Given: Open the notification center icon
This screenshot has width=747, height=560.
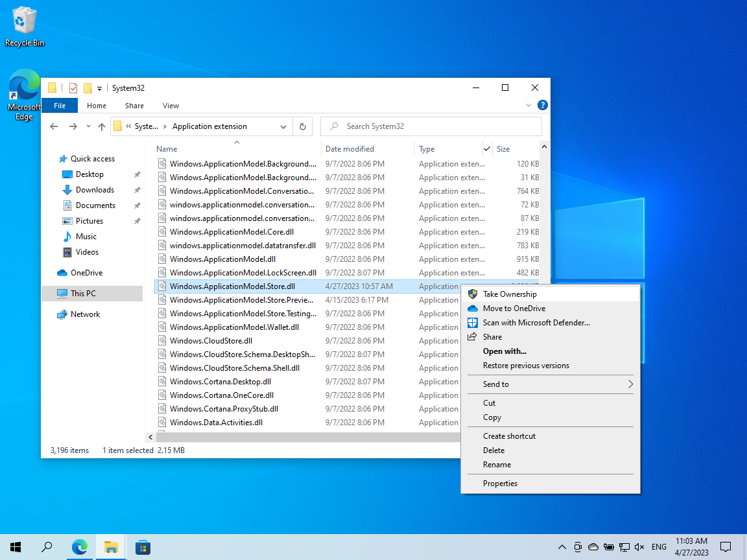Looking at the screenshot, I should point(726,547).
